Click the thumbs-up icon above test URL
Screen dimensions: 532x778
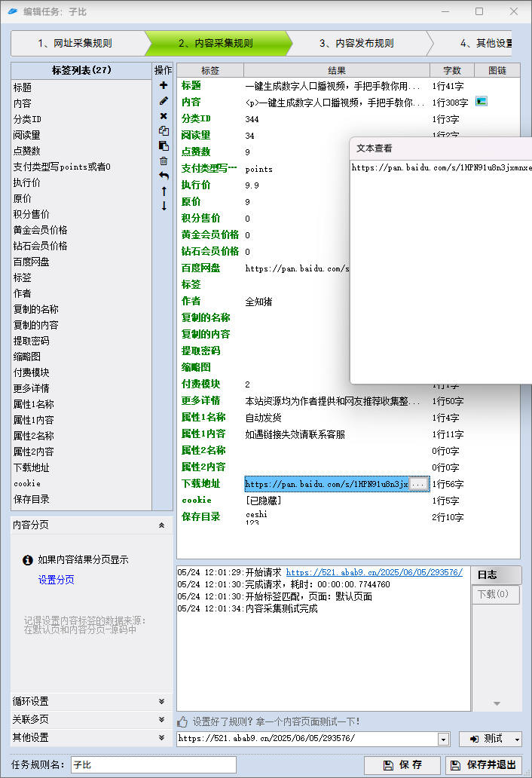(182, 721)
